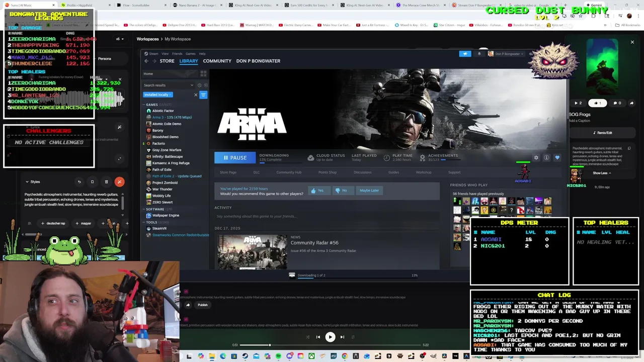
Task: Click the recent activity clock filter icon
Action: point(199,85)
